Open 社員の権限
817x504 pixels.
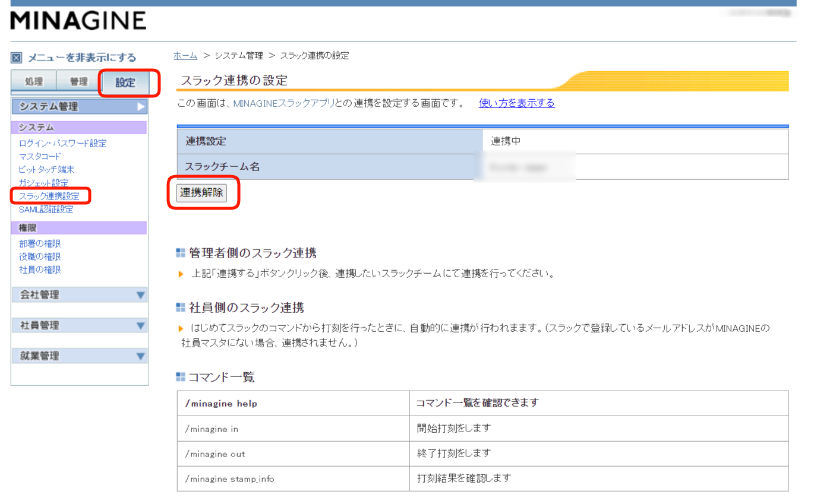click(x=40, y=270)
